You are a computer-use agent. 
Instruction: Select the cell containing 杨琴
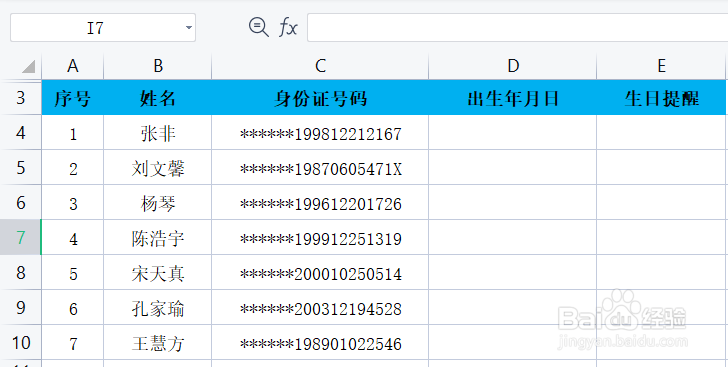click(x=158, y=203)
